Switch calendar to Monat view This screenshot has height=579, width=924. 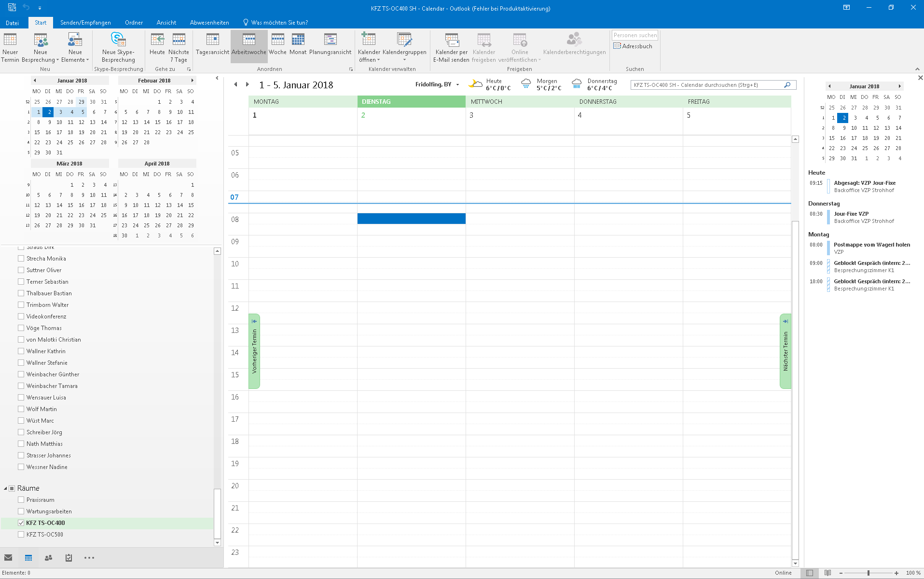coord(298,44)
